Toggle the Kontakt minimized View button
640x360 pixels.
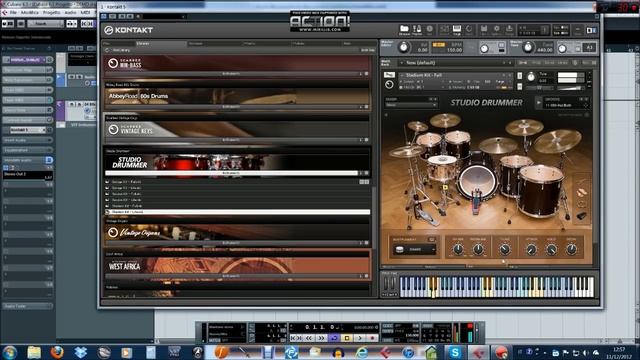[x=578, y=29]
